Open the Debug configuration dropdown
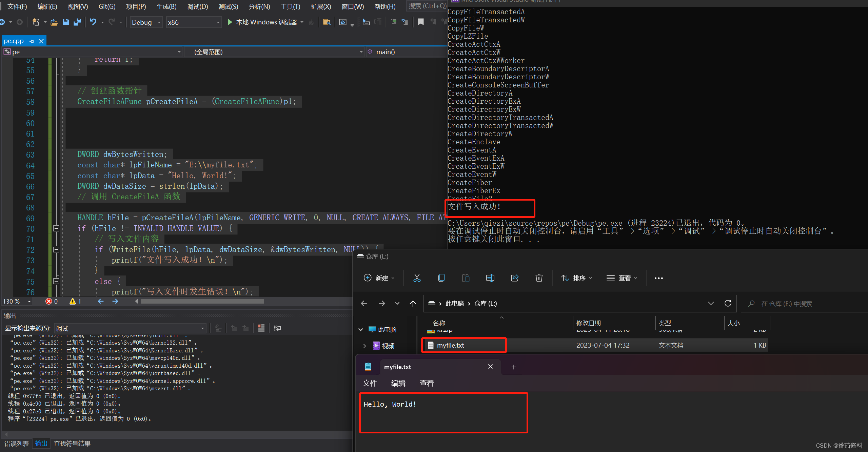Image resolution: width=868 pixels, height=452 pixels. 146,22
